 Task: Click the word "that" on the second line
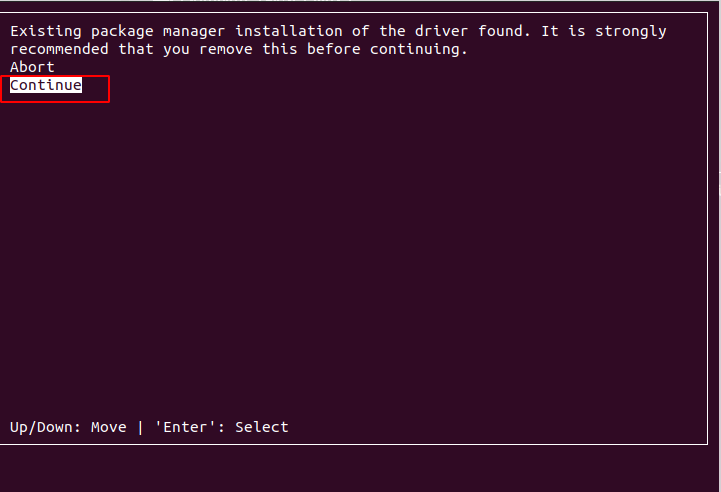point(136,49)
